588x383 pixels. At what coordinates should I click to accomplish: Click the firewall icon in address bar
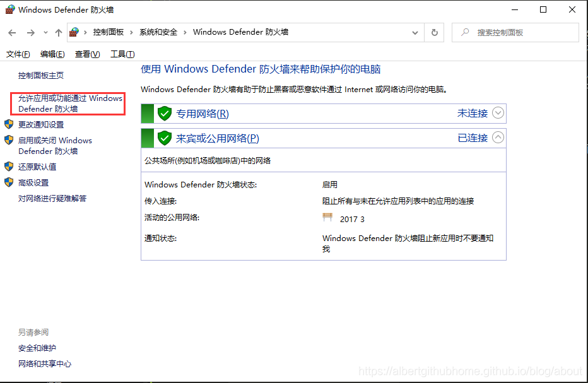click(x=74, y=32)
